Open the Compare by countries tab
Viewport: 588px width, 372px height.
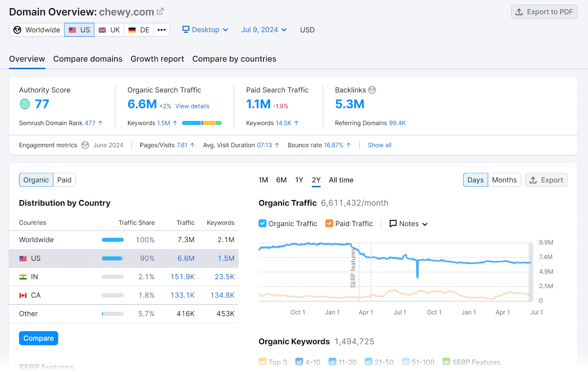(x=234, y=59)
